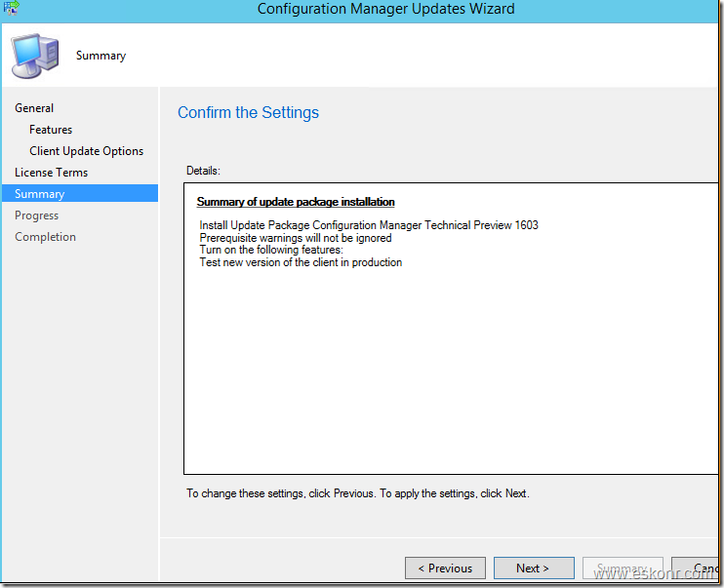Click the 'Summary of update package installation' heading
This screenshot has height=588, width=724.
tap(296, 202)
